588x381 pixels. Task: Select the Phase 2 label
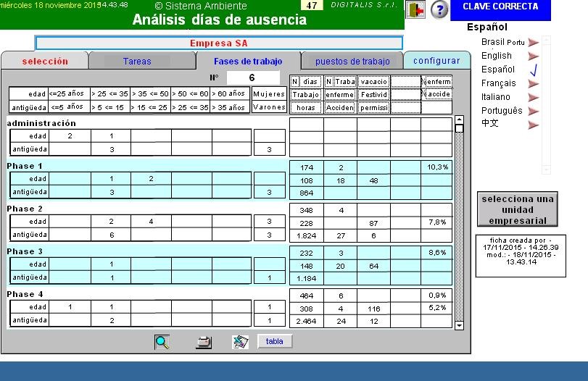click(x=25, y=209)
